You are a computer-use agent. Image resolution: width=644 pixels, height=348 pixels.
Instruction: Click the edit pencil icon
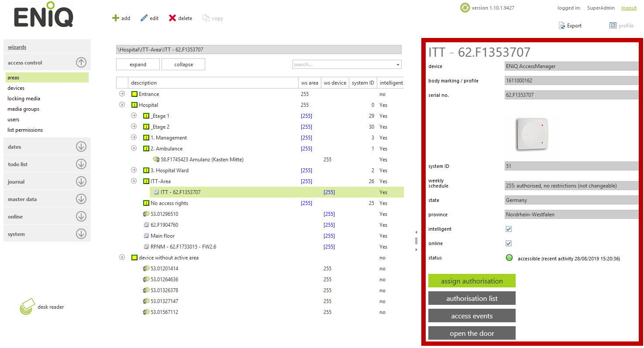point(144,18)
